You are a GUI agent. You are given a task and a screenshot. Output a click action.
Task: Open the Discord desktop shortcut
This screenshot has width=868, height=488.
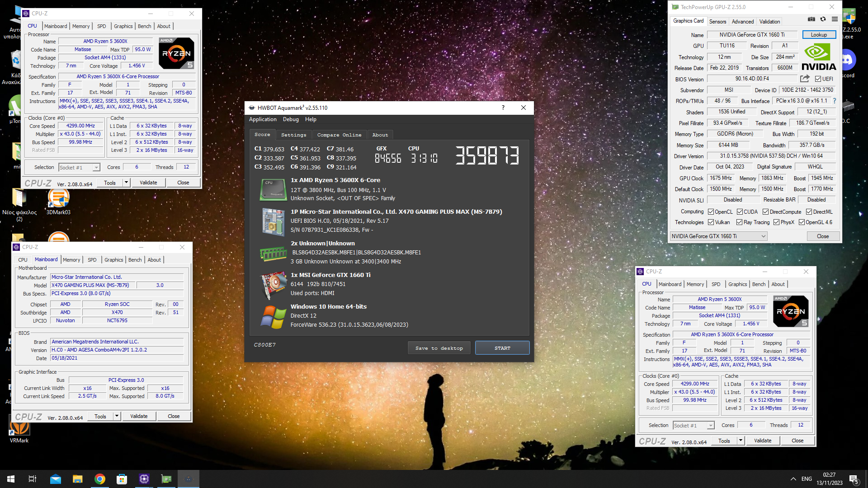pyautogui.click(x=847, y=63)
